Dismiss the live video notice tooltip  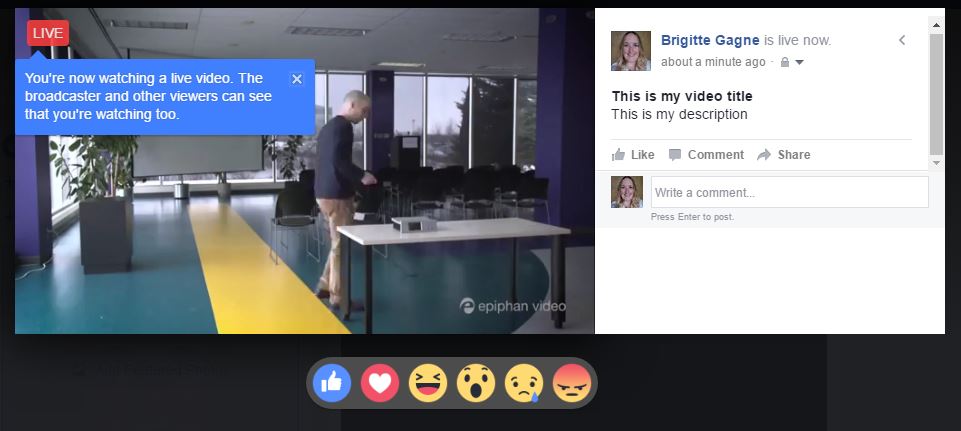pyautogui.click(x=297, y=78)
